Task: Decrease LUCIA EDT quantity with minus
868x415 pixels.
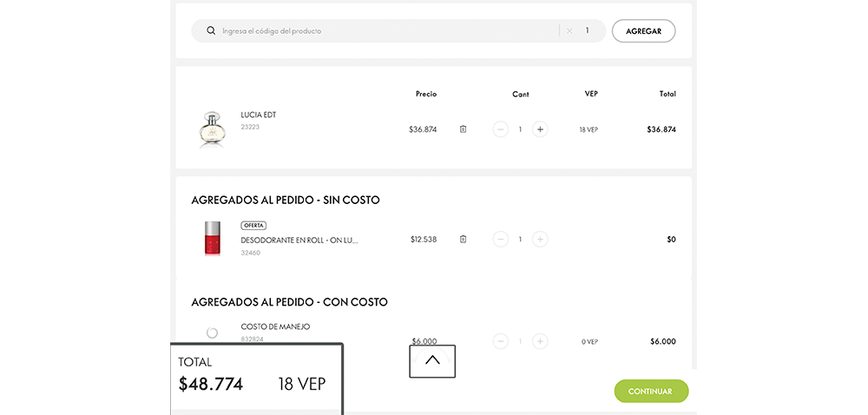Action: [501, 129]
